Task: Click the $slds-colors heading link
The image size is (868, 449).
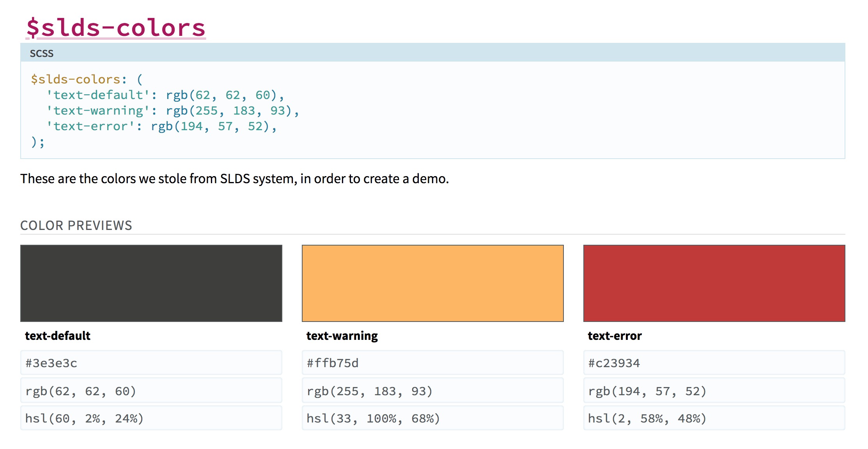Action: [x=115, y=27]
